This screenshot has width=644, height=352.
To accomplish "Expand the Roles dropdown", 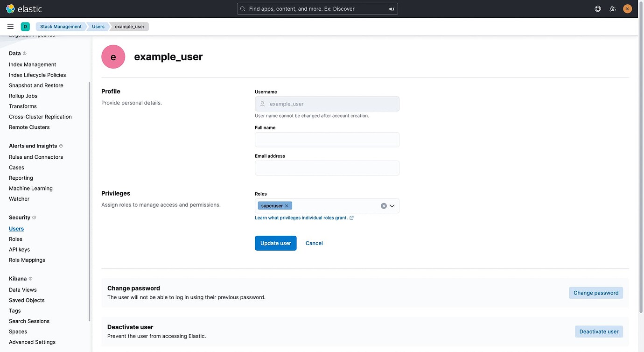I will (x=392, y=206).
